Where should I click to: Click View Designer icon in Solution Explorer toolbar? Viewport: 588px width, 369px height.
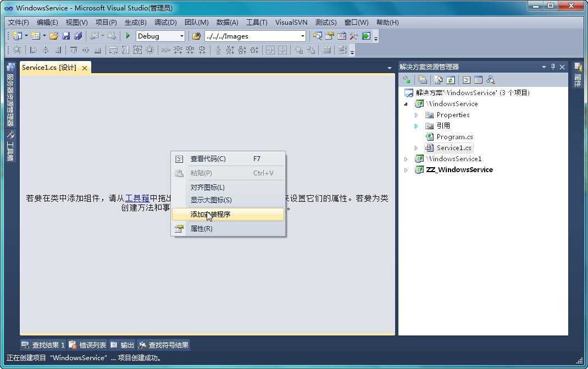(x=478, y=80)
